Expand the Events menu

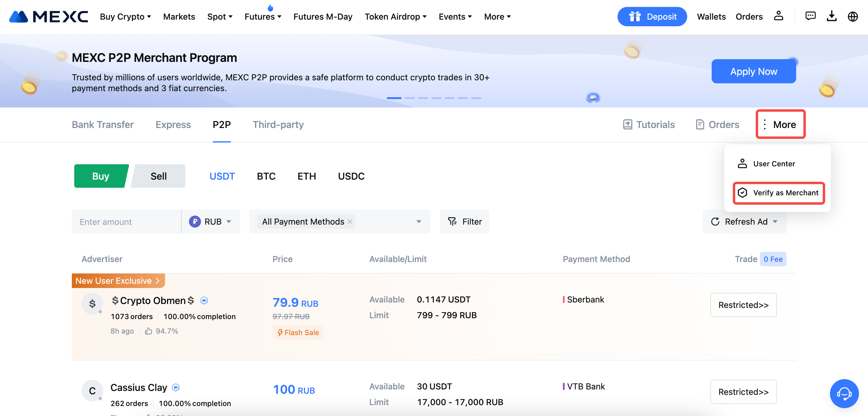click(x=455, y=17)
